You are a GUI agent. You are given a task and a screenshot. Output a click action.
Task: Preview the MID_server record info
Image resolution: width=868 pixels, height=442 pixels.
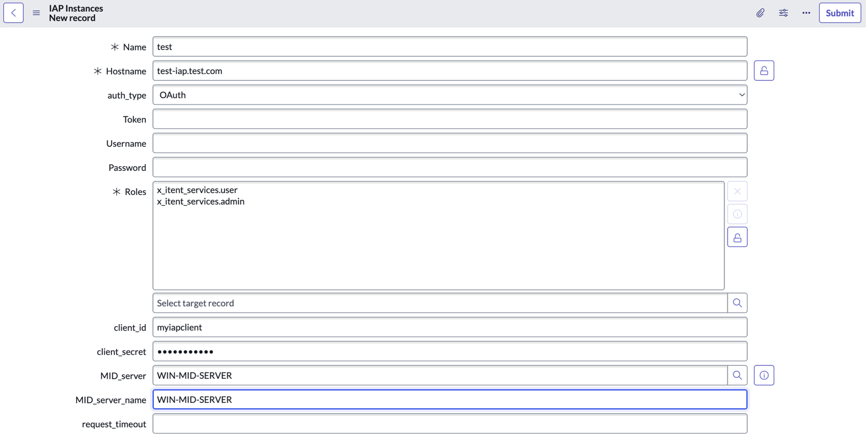point(764,376)
